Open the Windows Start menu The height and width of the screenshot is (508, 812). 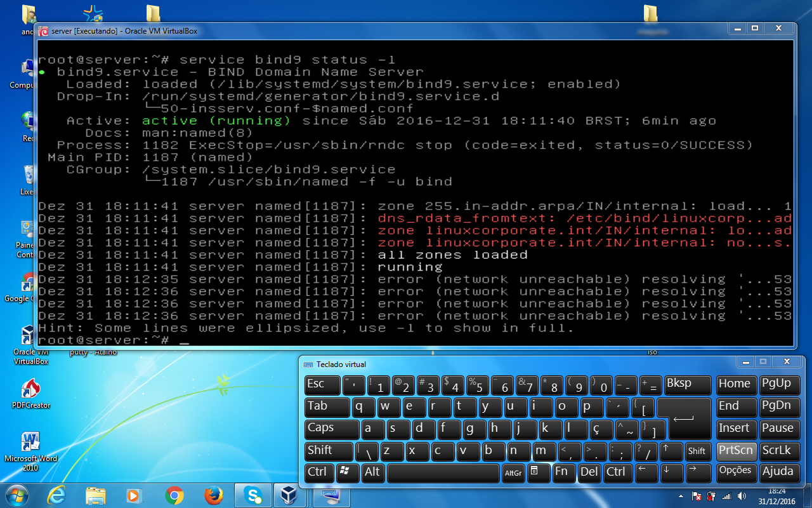pos(18,495)
